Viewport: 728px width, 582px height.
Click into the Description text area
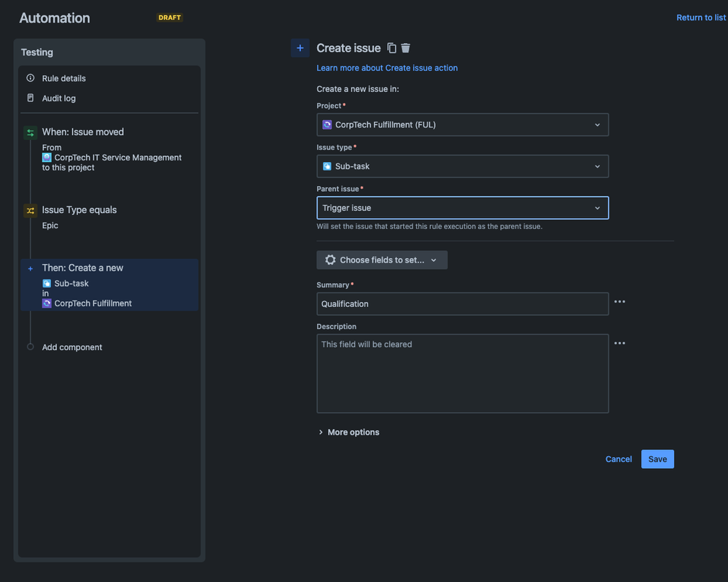[x=463, y=373]
